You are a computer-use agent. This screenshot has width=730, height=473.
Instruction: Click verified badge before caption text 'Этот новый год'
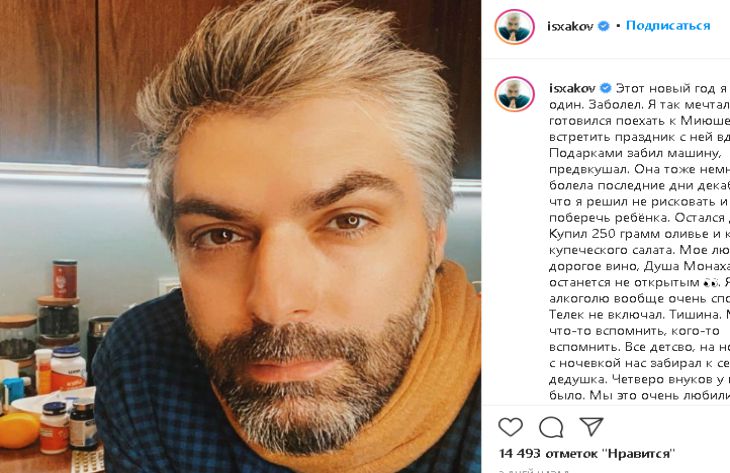pos(605,88)
